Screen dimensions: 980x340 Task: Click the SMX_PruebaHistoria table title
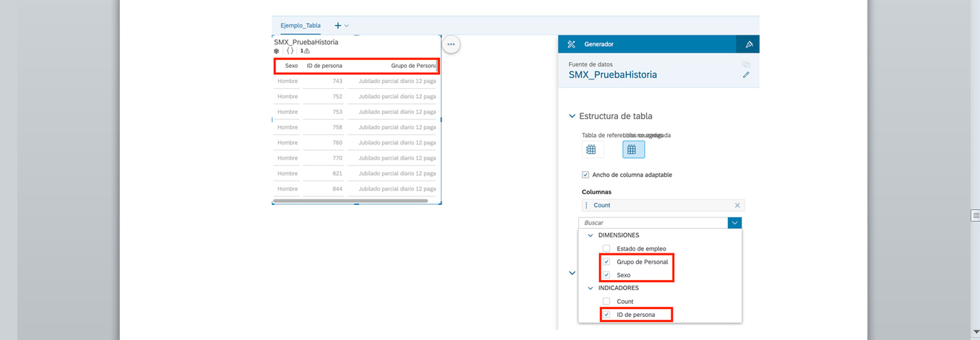(306, 42)
